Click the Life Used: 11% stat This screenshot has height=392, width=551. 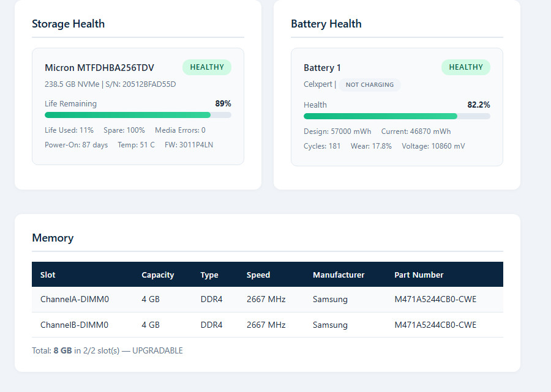tap(69, 130)
